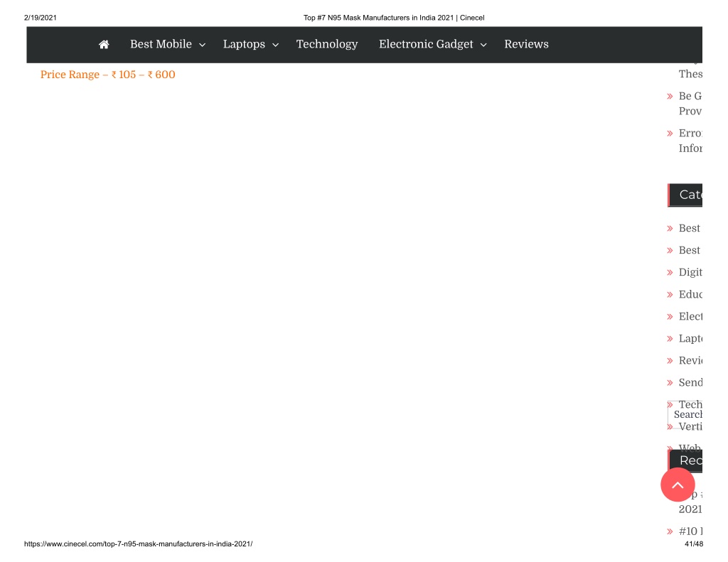728x562 pixels.
Task: Open the 'Lapt' category link
Action: pyautogui.click(x=690, y=338)
